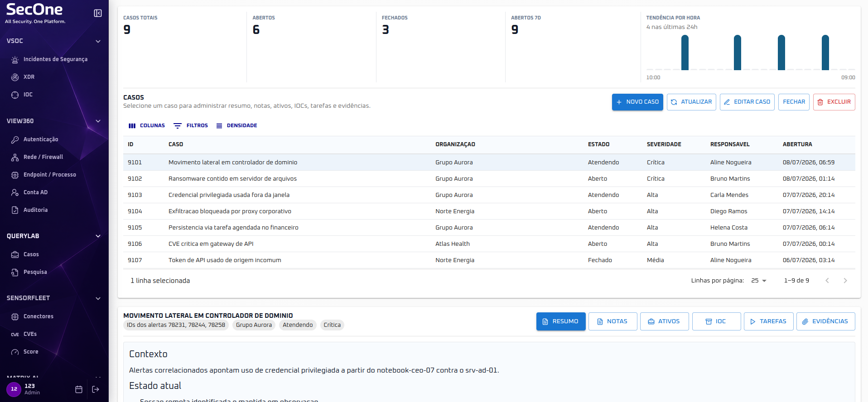Collapse the VSOC section
868x402 pixels.
(98, 41)
